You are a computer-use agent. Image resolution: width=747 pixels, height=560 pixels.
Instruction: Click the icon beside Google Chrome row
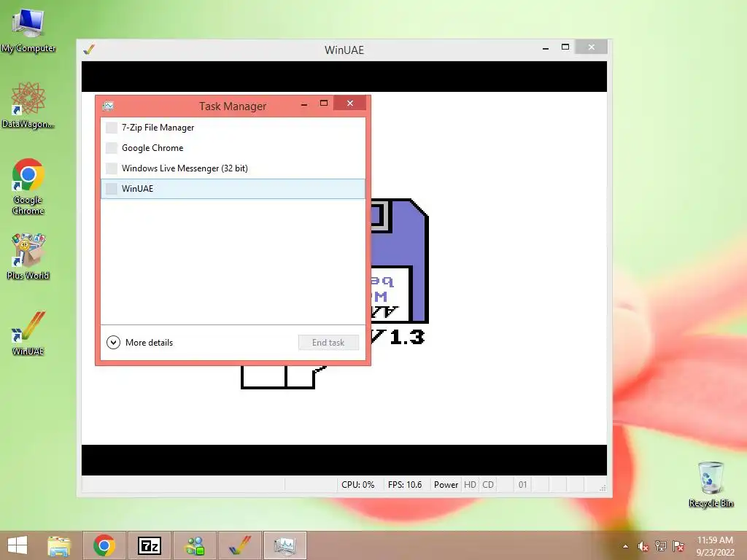[112, 148]
